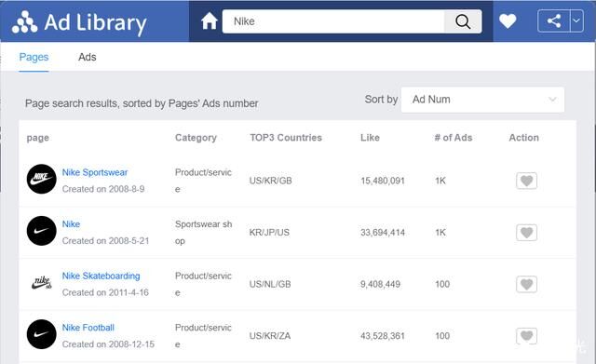Click the KR/JP/US countries cell

[x=269, y=233]
